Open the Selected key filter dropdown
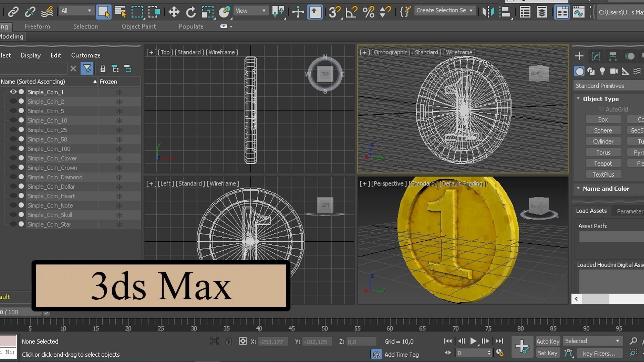 pos(592,341)
